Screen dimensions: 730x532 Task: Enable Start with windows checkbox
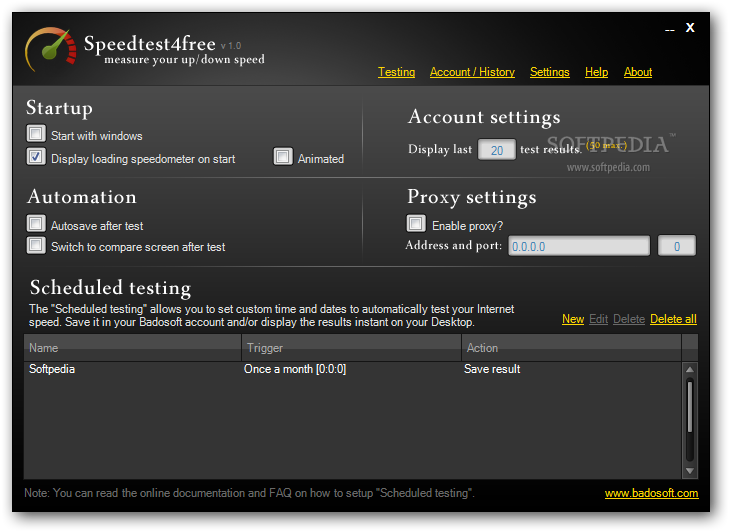(36, 134)
